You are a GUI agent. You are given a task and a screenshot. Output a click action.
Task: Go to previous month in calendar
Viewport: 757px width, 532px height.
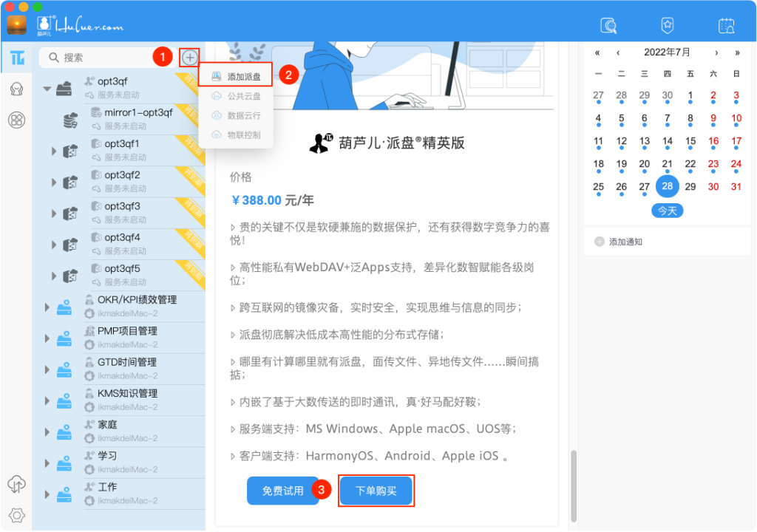point(618,52)
